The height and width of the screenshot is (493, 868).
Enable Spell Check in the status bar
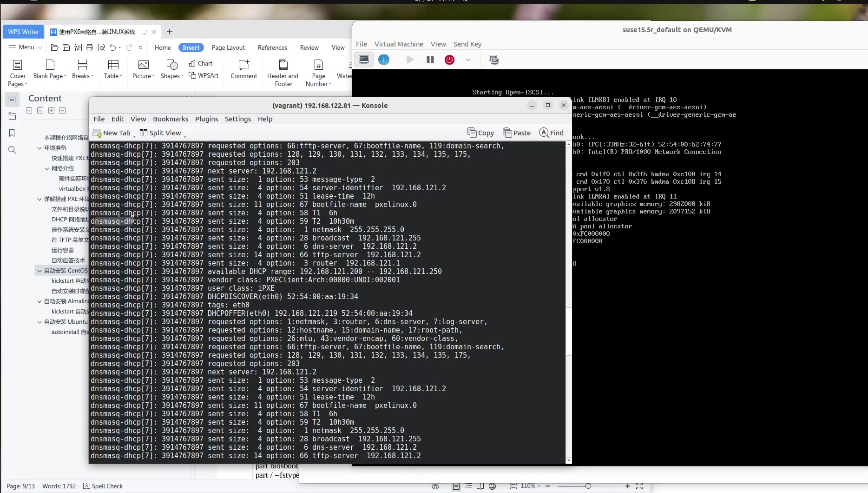tap(103, 486)
